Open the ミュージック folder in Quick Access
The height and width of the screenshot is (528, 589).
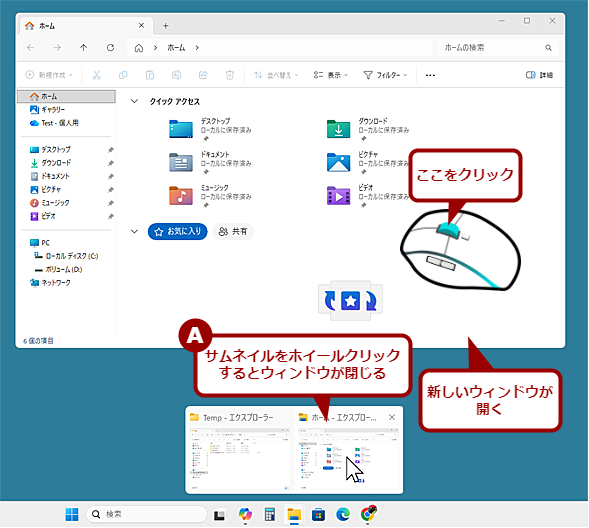pyautogui.click(x=210, y=196)
